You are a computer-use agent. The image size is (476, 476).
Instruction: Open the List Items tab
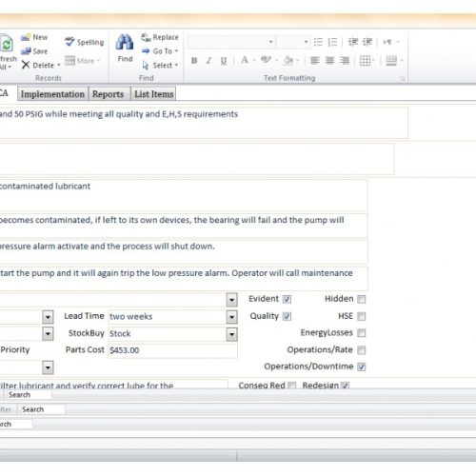(x=154, y=94)
